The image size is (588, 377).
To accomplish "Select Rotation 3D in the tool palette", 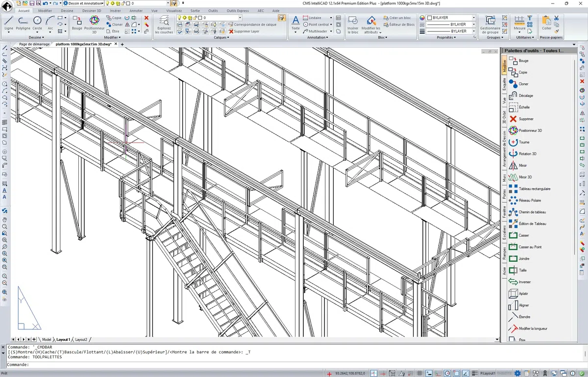I will pos(523,153).
